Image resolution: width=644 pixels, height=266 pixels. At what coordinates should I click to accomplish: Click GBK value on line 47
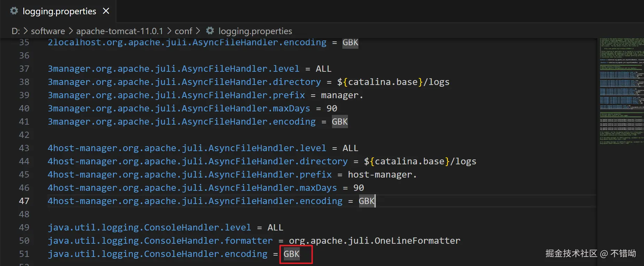(366, 201)
